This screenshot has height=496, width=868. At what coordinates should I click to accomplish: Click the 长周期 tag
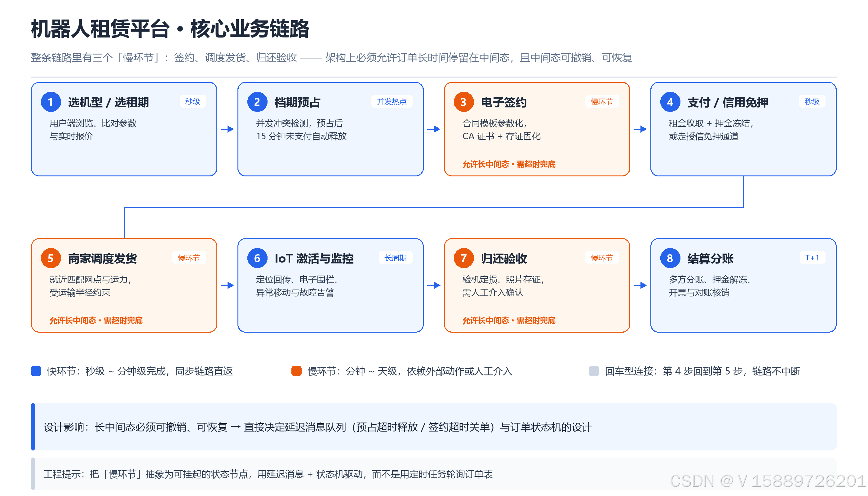pos(396,258)
